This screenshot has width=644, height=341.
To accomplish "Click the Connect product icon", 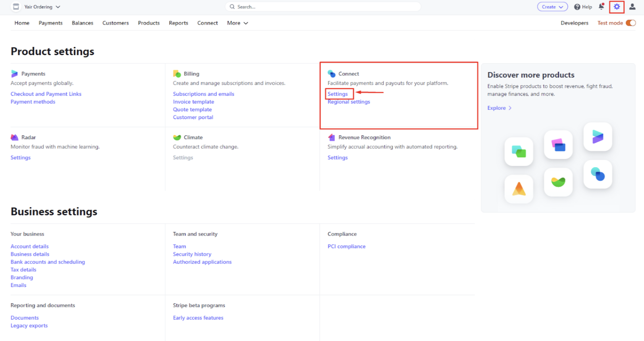I will point(331,74).
